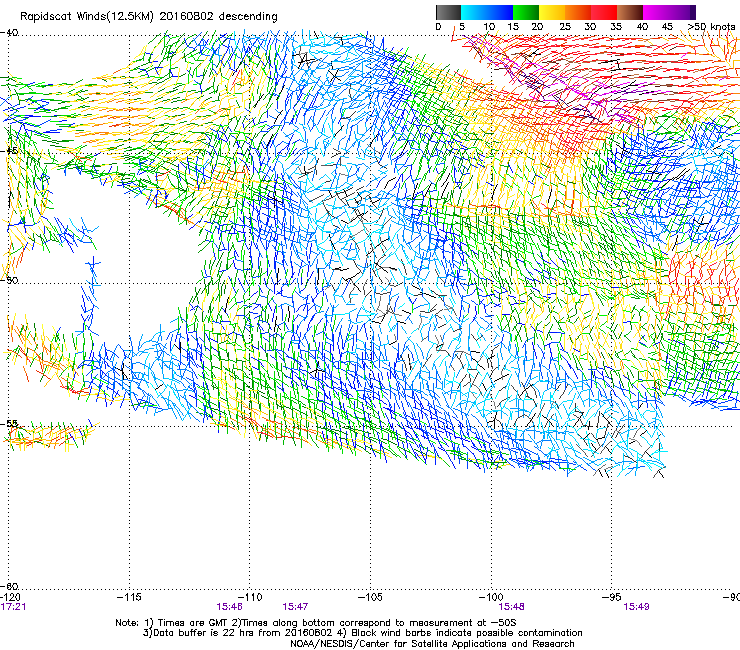
Task: Click the orange 25-30 knots color bar segment
Action: click(x=578, y=12)
